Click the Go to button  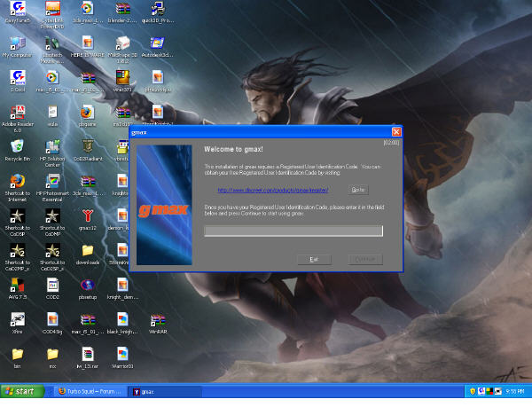click(x=358, y=190)
